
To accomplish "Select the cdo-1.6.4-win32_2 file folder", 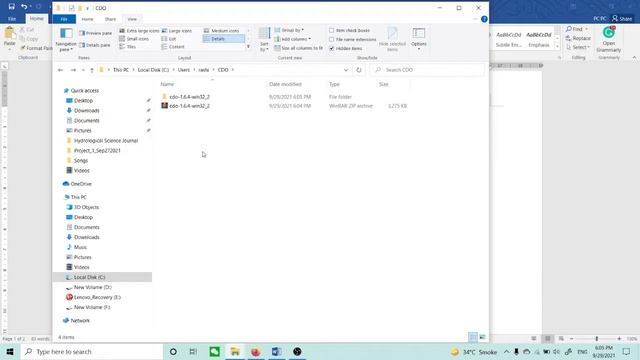I will 189,97.
